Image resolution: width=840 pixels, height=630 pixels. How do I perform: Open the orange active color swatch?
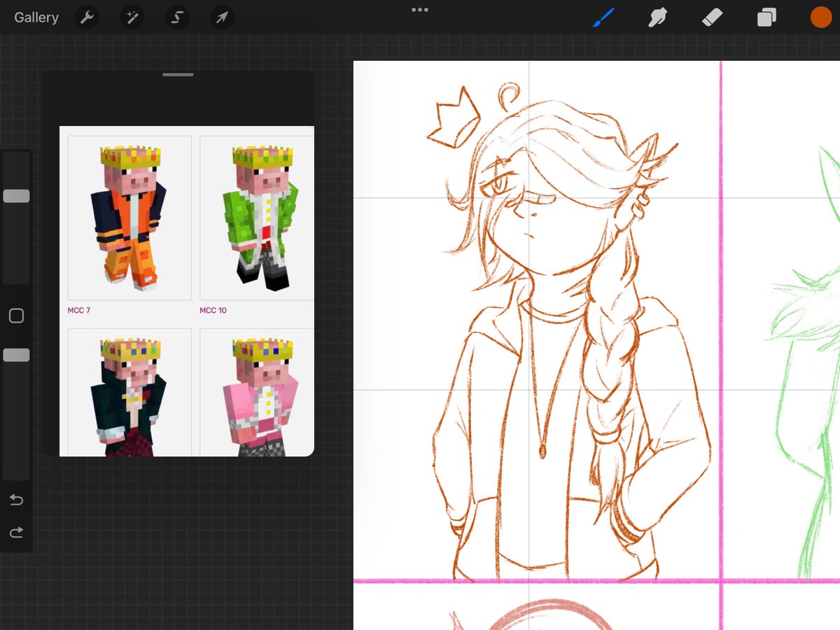click(x=821, y=17)
